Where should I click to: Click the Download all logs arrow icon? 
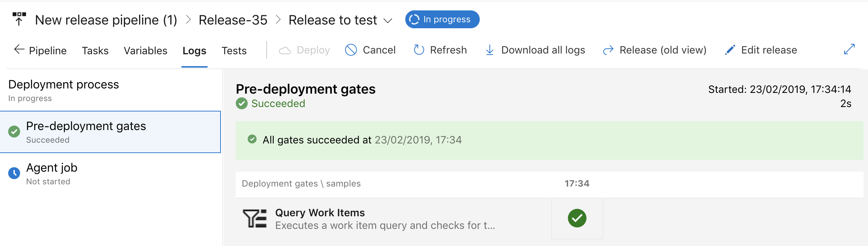[490, 50]
